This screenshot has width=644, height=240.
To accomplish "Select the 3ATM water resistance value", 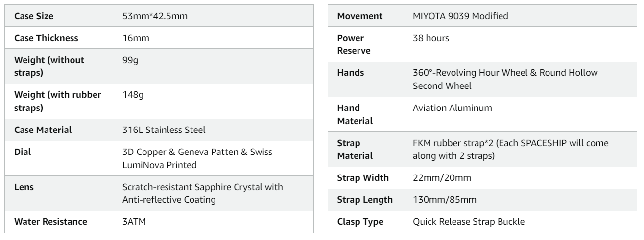I will [x=134, y=222].
